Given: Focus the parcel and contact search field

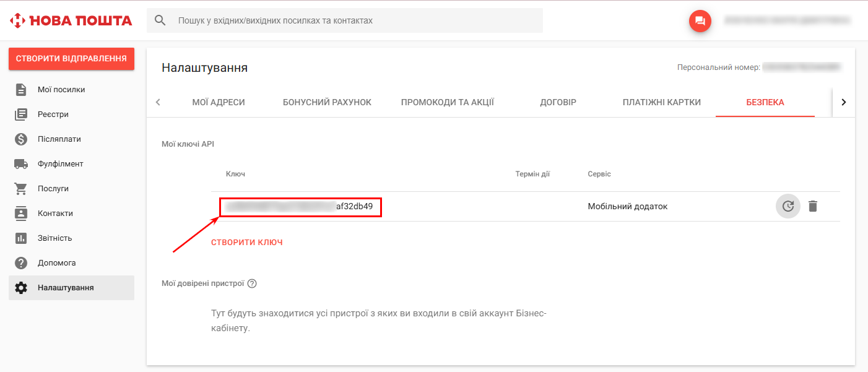Looking at the screenshot, I should 356,20.
